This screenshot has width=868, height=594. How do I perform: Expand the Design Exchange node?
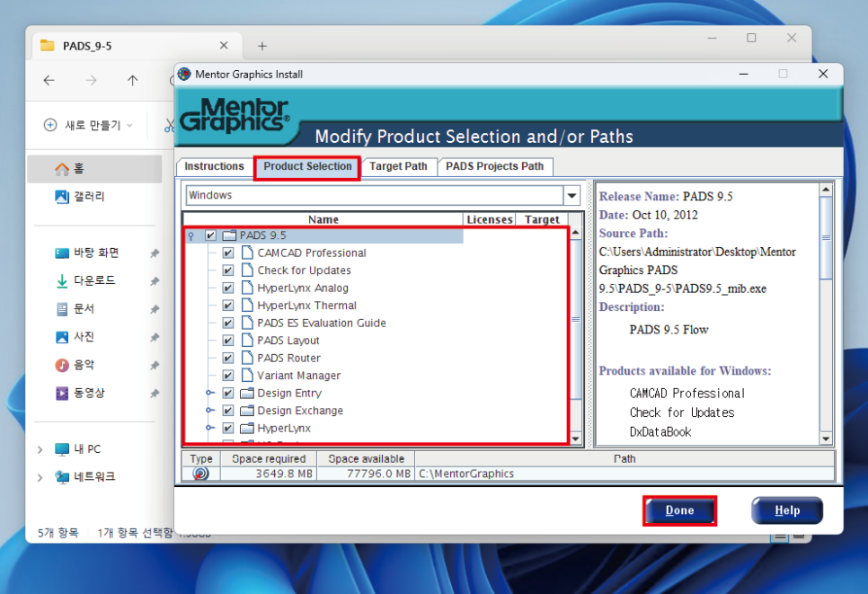[x=209, y=411]
